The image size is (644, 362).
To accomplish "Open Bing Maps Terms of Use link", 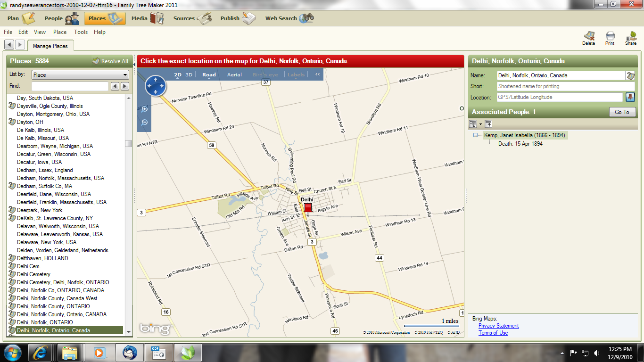I will coord(493,333).
